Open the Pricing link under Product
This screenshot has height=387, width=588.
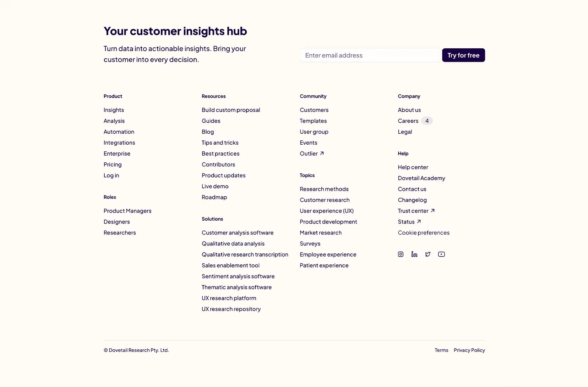click(113, 165)
